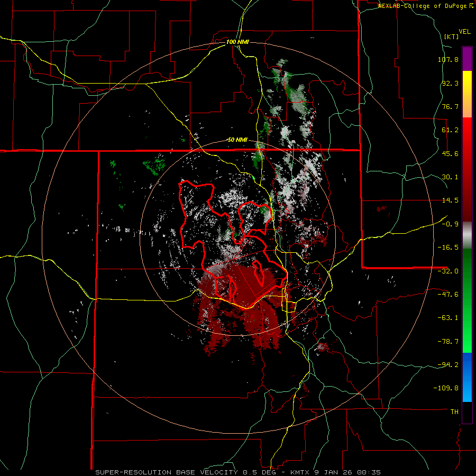Image resolution: width=476 pixels, height=476 pixels.
Task: Click the blue segment of the color bar
Action: click(467, 377)
